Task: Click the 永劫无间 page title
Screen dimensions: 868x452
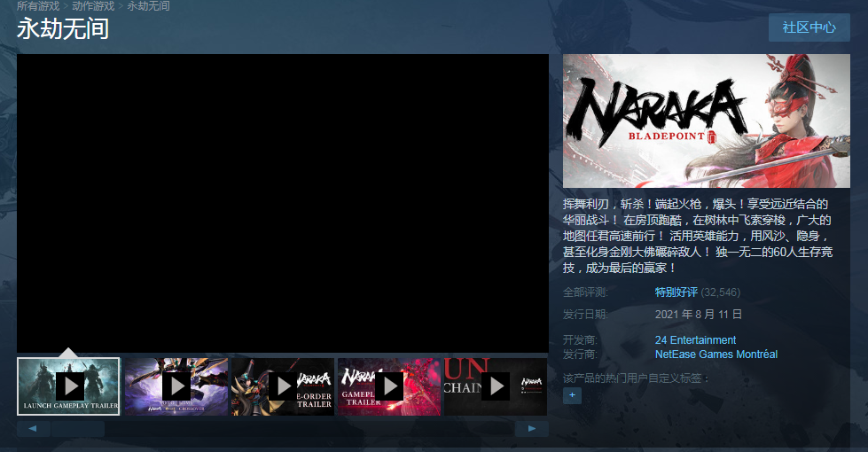Action: 63,28
